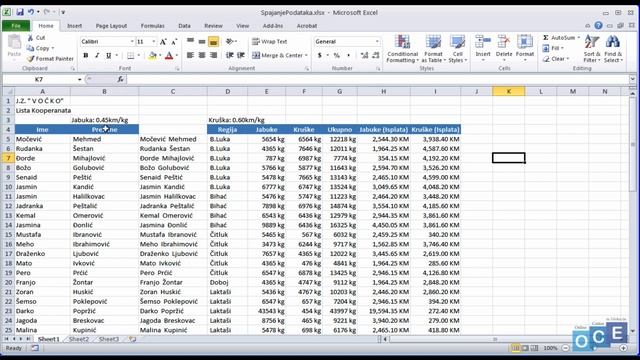This screenshot has width=640, height=360.
Task: Open Fill Color dropdown arrow
Action: [x=160, y=55]
